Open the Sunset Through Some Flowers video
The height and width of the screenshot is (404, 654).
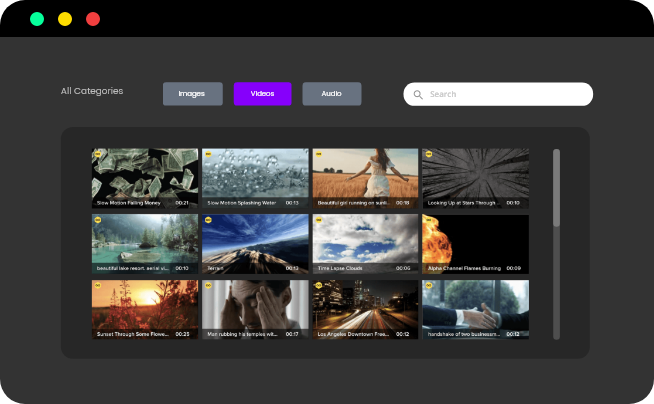point(145,306)
